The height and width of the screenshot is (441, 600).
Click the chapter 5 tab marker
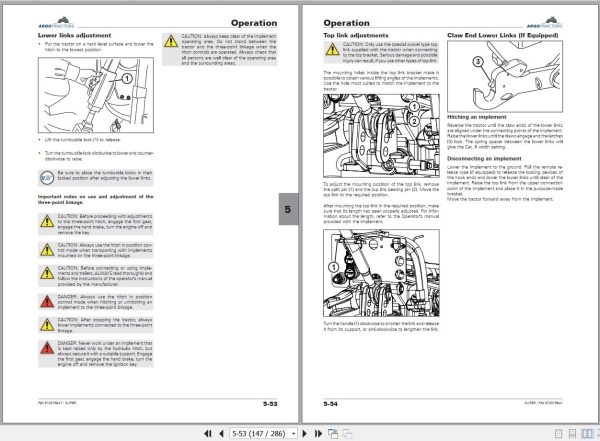288,209
